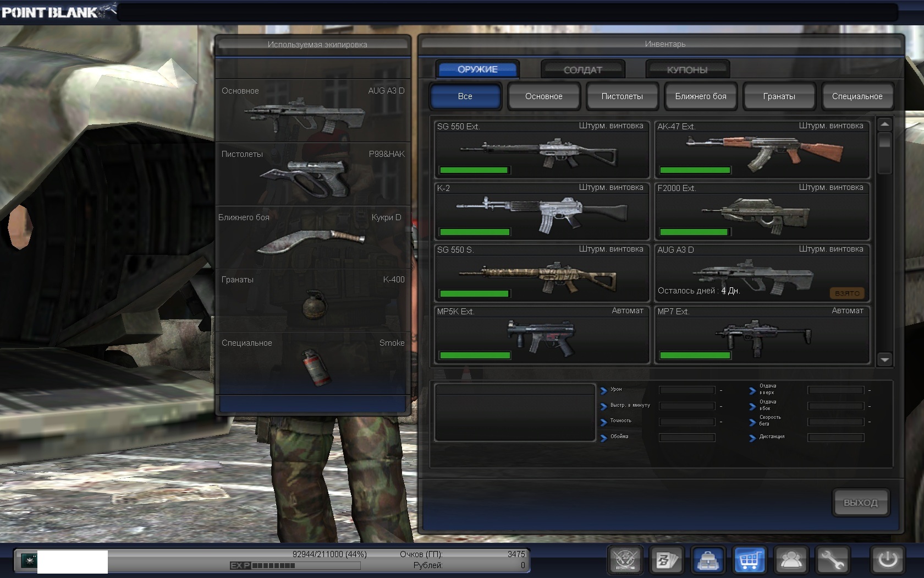Screen dimensions: 924x578
Task: Open the shopping cart store
Action: [749, 561]
